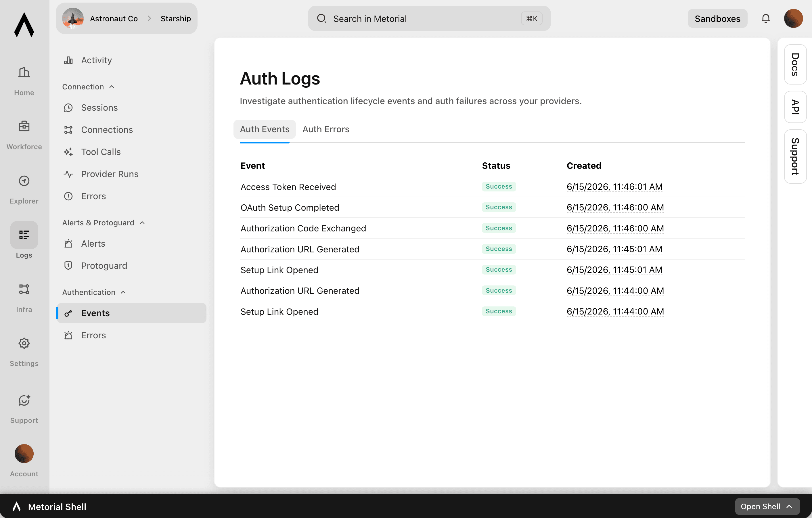Go to Sessions in sidebar
The width and height of the screenshot is (812, 518).
tap(131, 108)
